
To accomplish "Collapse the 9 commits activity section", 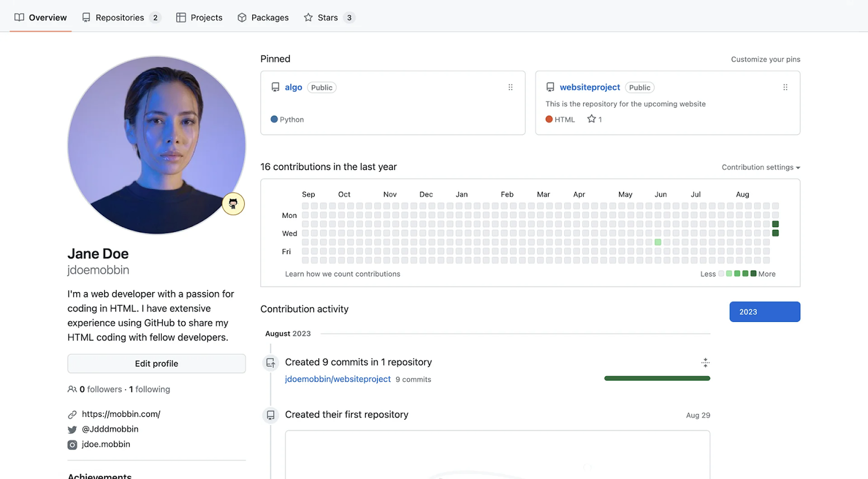I will [705, 363].
